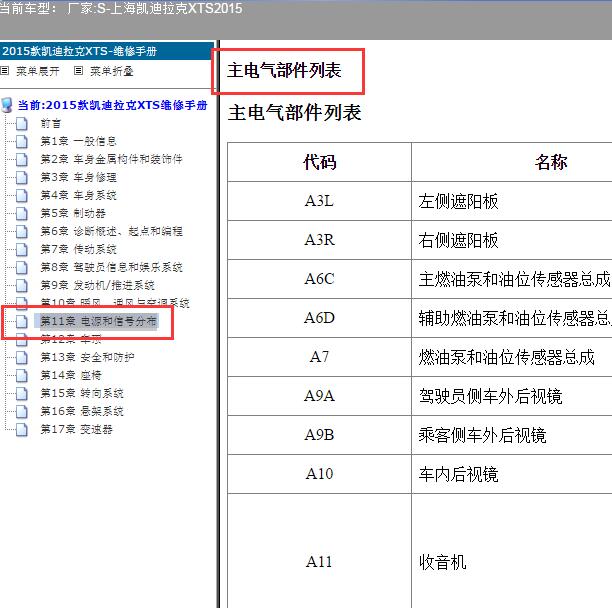The width and height of the screenshot is (612, 608).
Task: Click the page icon next to 第2章 车身金属构件和装饰件
Action: (x=22, y=159)
